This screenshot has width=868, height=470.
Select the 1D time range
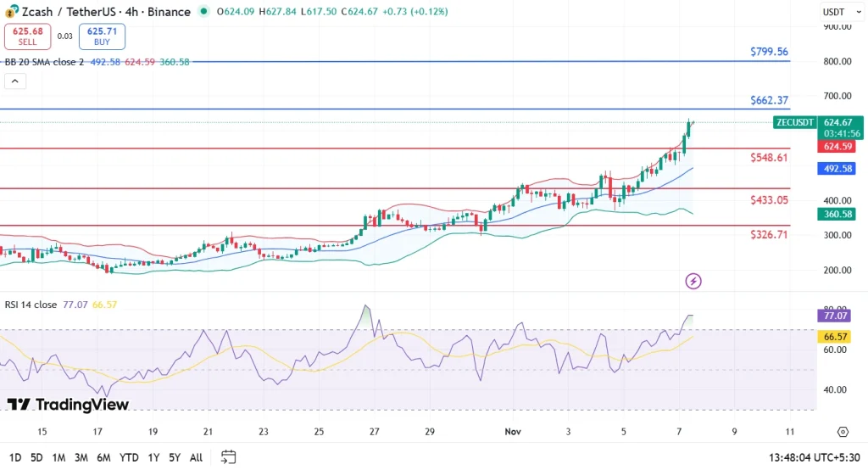[x=14, y=457]
